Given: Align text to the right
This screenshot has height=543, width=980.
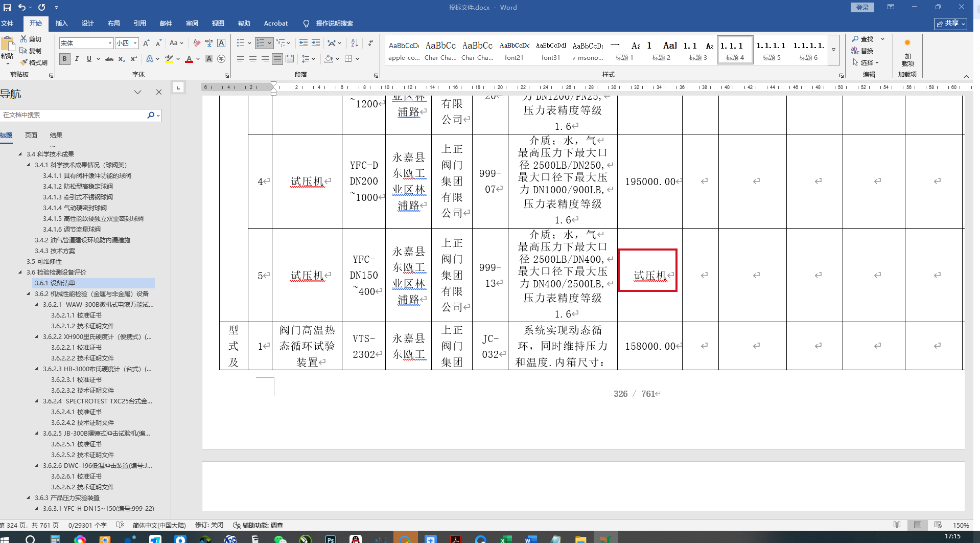Looking at the screenshot, I should (x=265, y=59).
